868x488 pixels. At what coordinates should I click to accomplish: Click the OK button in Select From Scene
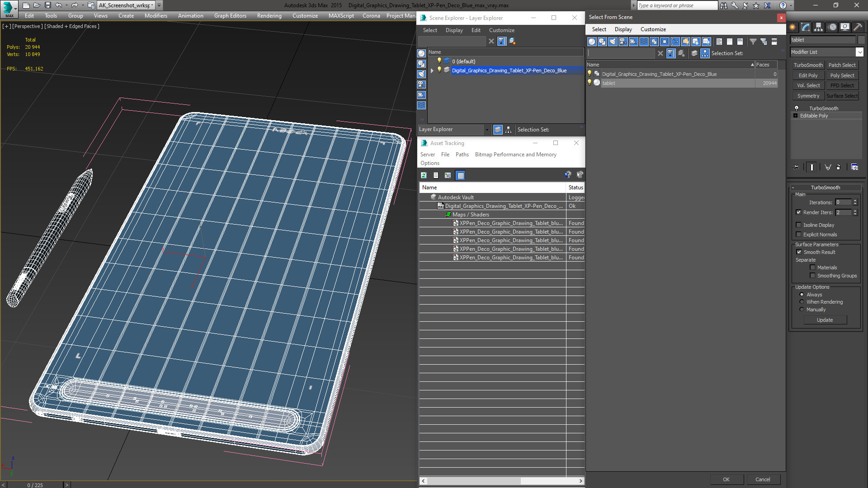[726, 479]
